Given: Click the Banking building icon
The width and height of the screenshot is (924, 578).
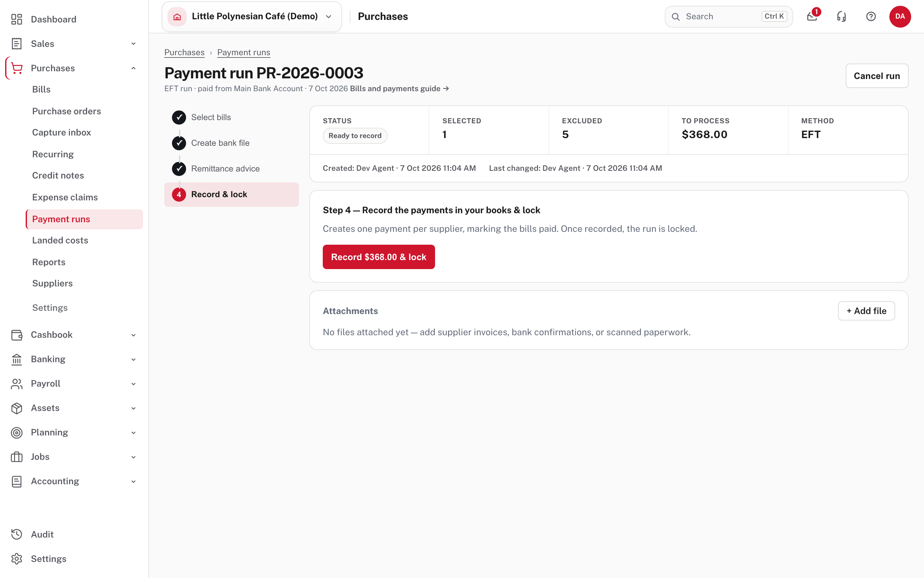Looking at the screenshot, I should pyautogui.click(x=16, y=359).
